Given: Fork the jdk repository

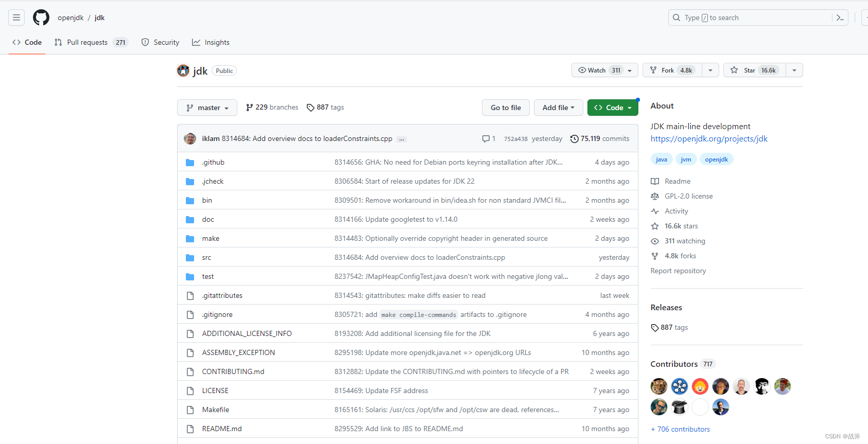Looking at the screenshot, I should (x=672, y=70).
